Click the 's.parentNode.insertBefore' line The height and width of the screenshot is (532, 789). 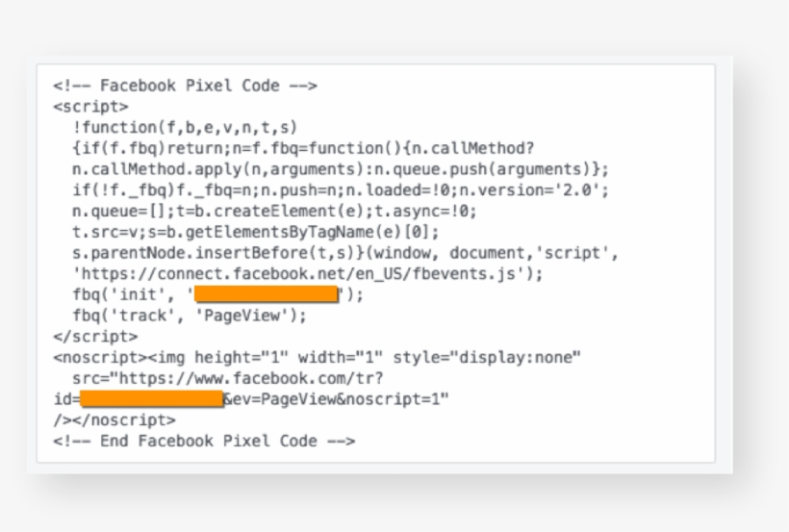(x=345, y=253)
